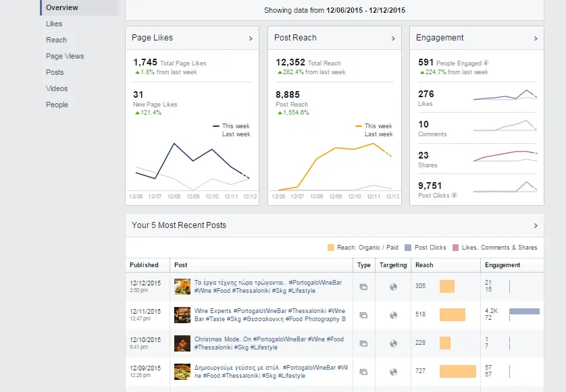Click the globe targeting icon for 12/12/2015 post
Screen dimensions: 566x392
pyautogui.click(x=394, y=287)
